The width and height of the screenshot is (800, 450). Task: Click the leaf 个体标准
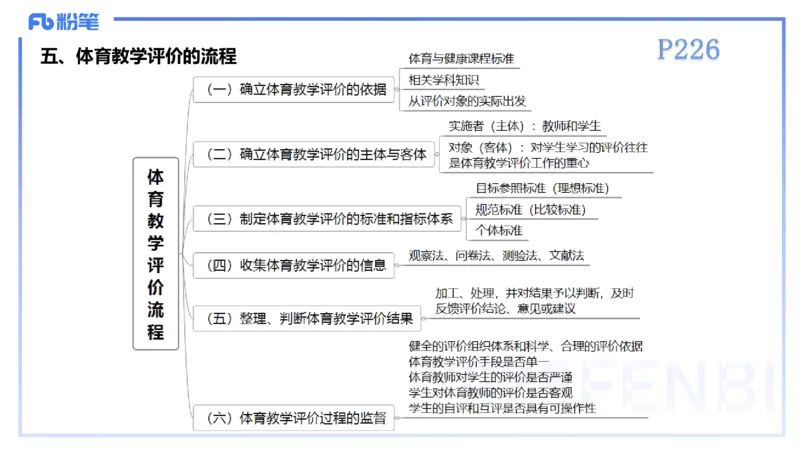coord(498,231)
